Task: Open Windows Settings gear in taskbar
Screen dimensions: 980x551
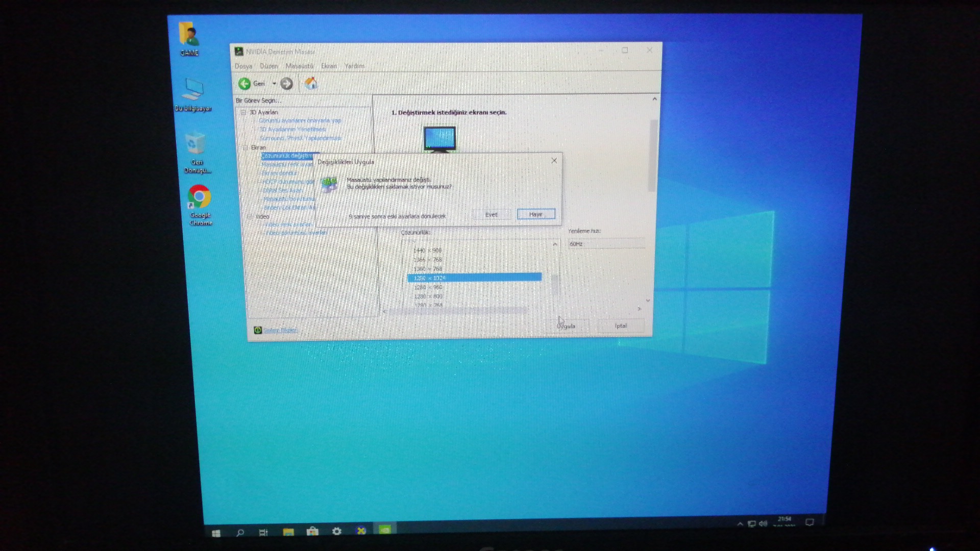Action: point(337,531)
